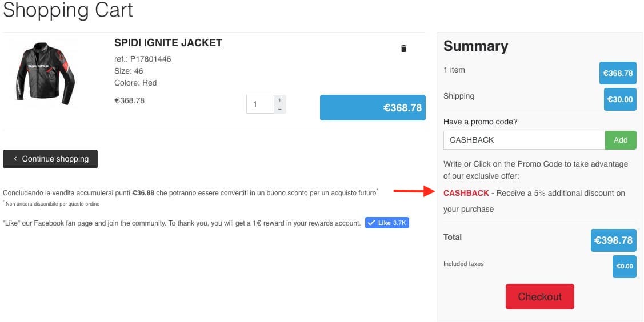Click the quantity number field
The height and width of the screenshot is (322, 644).
[x=260, y=104]
